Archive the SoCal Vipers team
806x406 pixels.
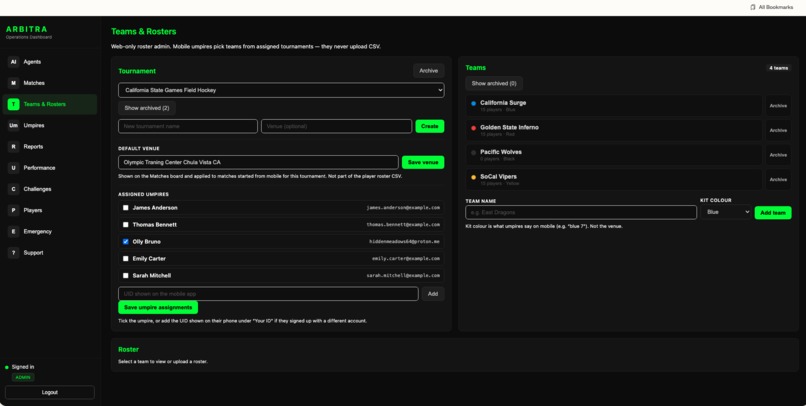point(778,180)
